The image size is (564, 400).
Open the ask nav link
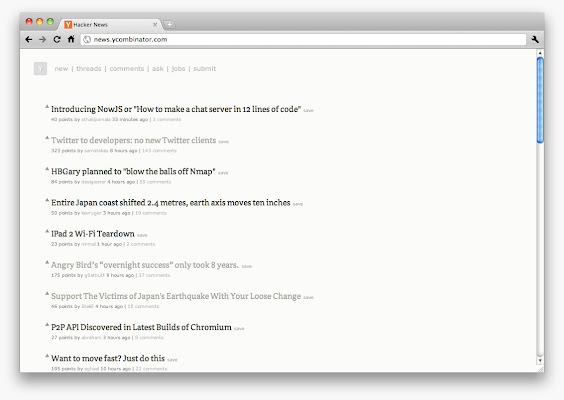pyautogui.click(x=158, y=69)
